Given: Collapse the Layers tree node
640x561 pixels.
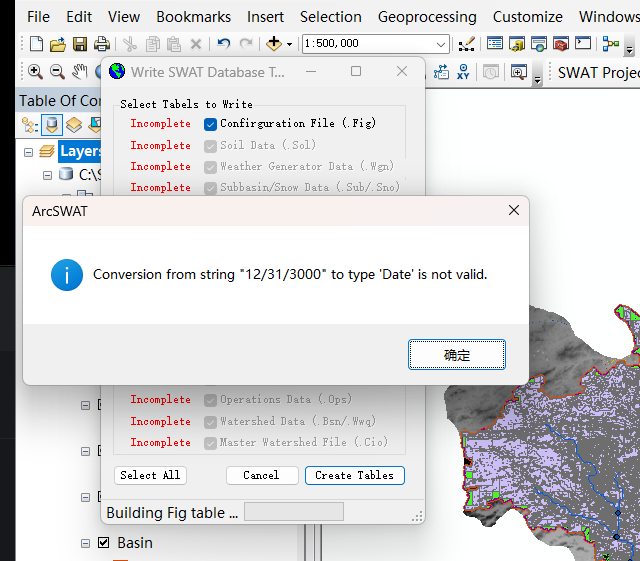Looking at the screenshot, I should pos(28,153).
